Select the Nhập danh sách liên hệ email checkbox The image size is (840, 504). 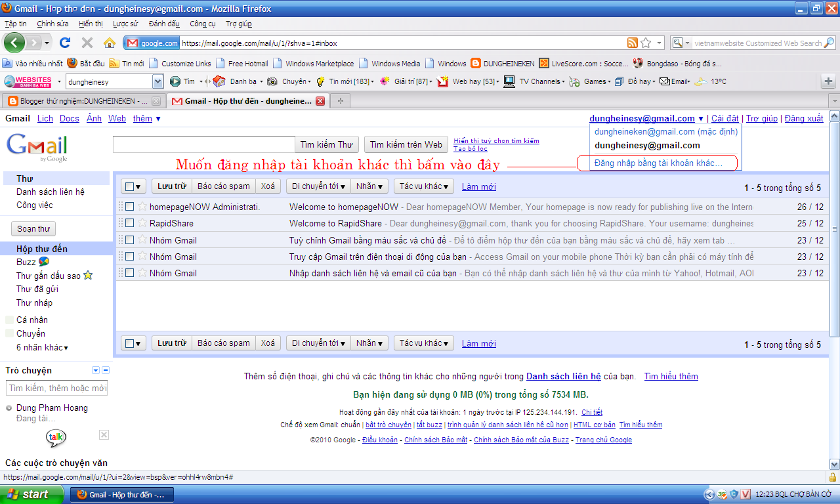tap(130, 272)
